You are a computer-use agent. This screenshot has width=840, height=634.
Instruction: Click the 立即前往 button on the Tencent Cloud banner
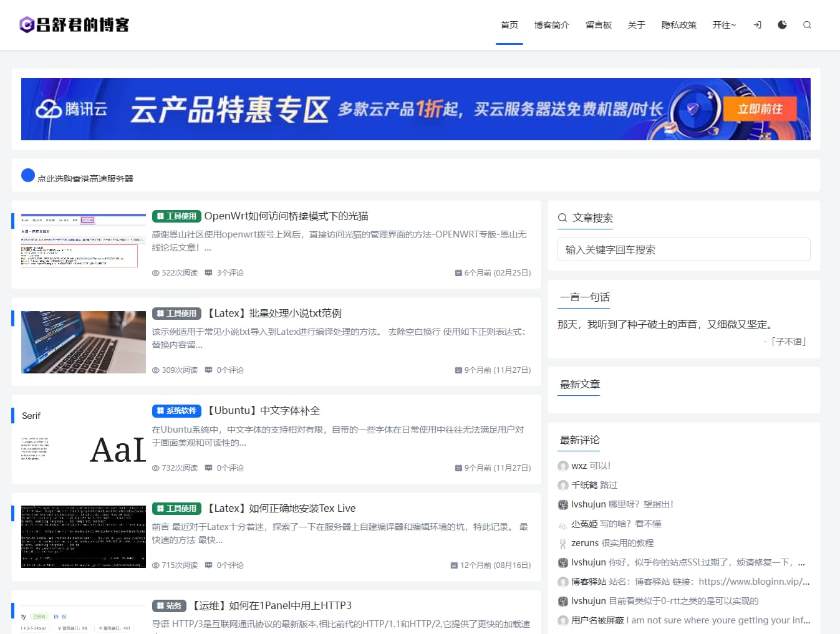760,108
